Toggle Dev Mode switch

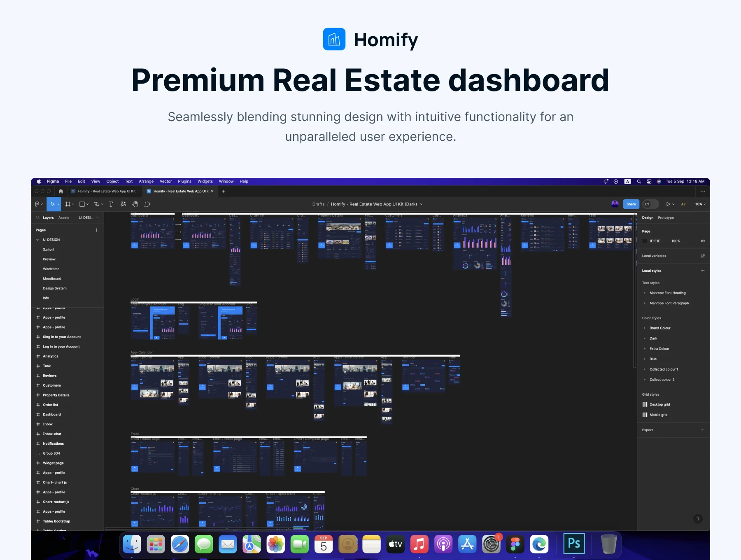pyautogui.click(x=650, y=204)
